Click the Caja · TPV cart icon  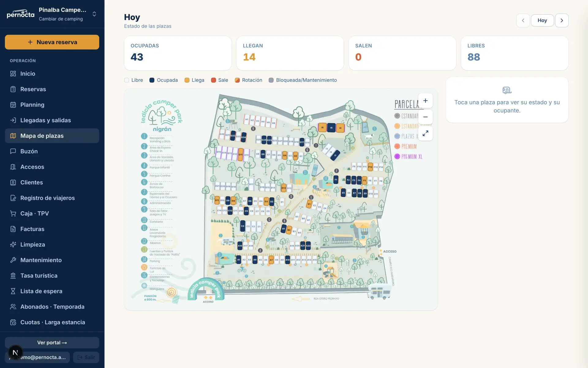(13, 213)
